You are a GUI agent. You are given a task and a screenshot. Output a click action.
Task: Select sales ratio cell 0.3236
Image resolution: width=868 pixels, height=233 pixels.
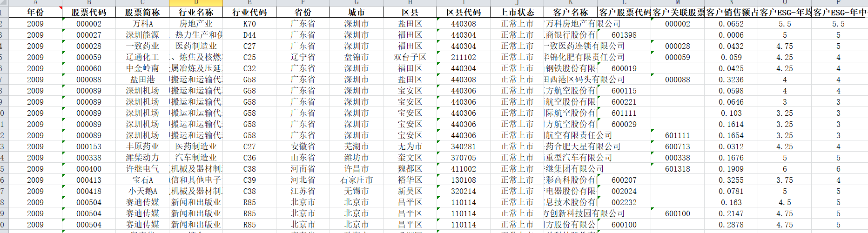pos(731,80)
